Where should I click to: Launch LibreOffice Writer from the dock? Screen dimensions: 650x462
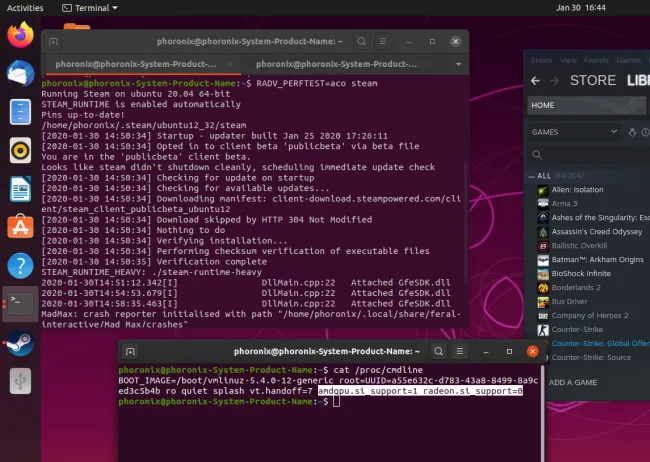(20, 189)
